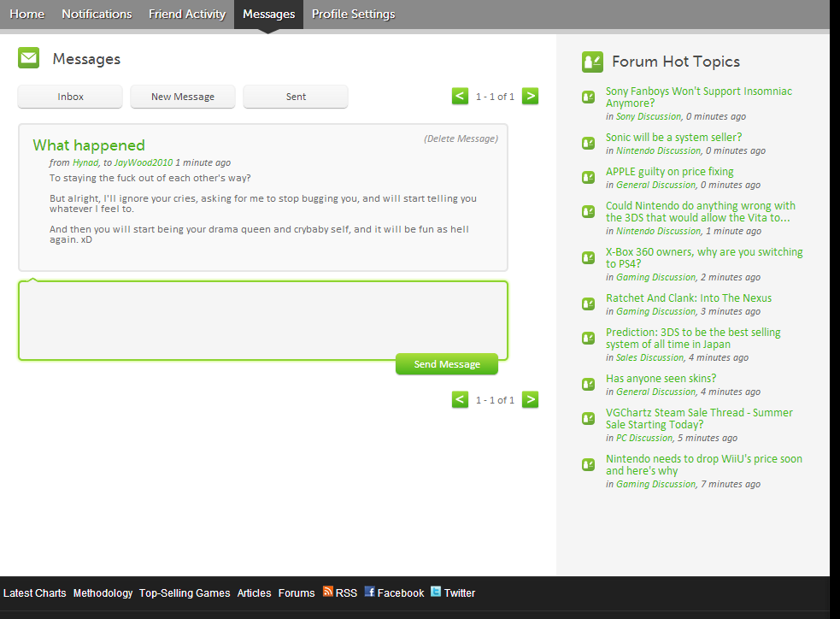840x619 pixels.
Task: Open the Notifications tab
Action: pos(97,14)
